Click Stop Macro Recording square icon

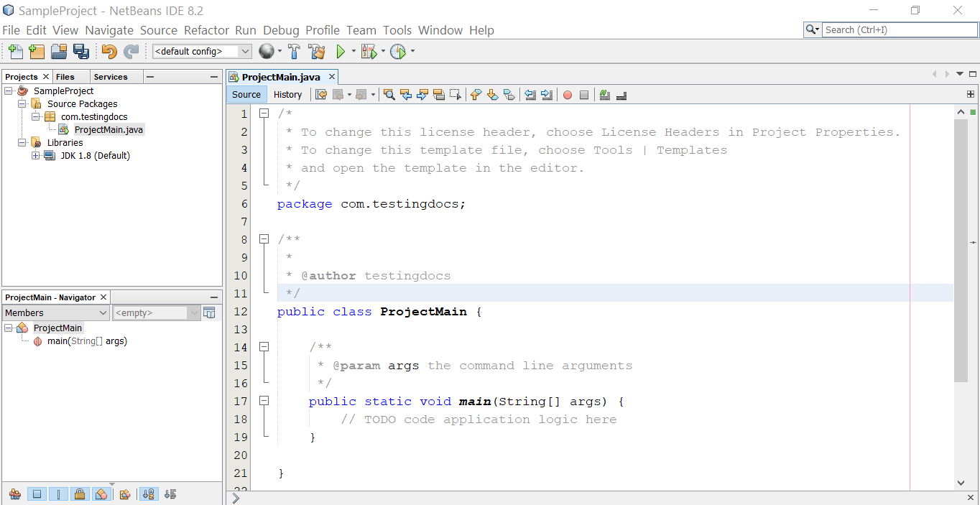tap(584, 95)
